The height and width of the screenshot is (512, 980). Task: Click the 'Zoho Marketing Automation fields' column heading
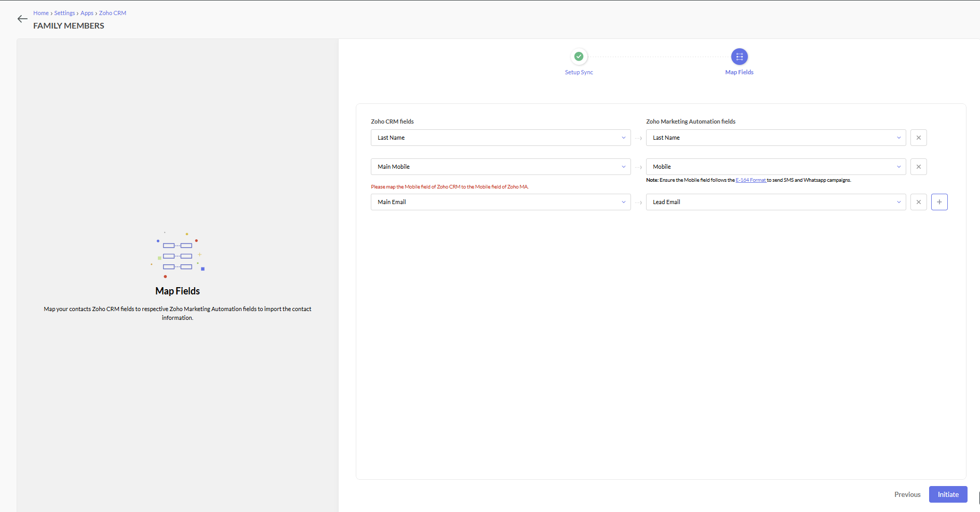(691, 122)
